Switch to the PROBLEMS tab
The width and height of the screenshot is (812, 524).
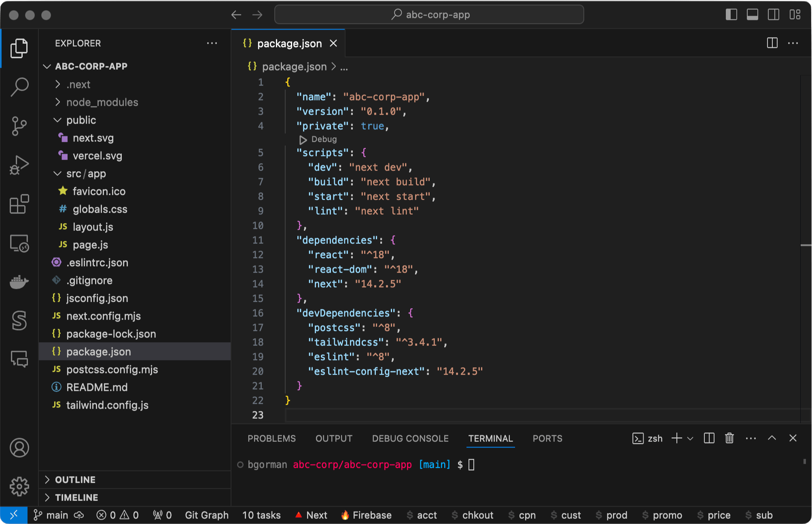(271, 439)
